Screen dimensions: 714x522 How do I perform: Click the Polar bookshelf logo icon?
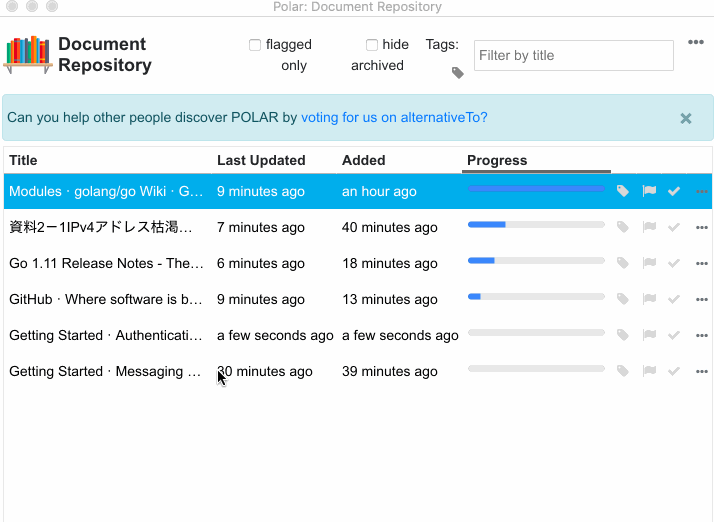pos(28,54)
